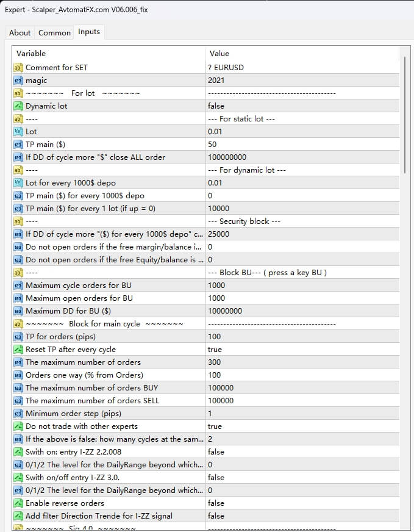Select the Maximum cycle orders for BU row

206,286
